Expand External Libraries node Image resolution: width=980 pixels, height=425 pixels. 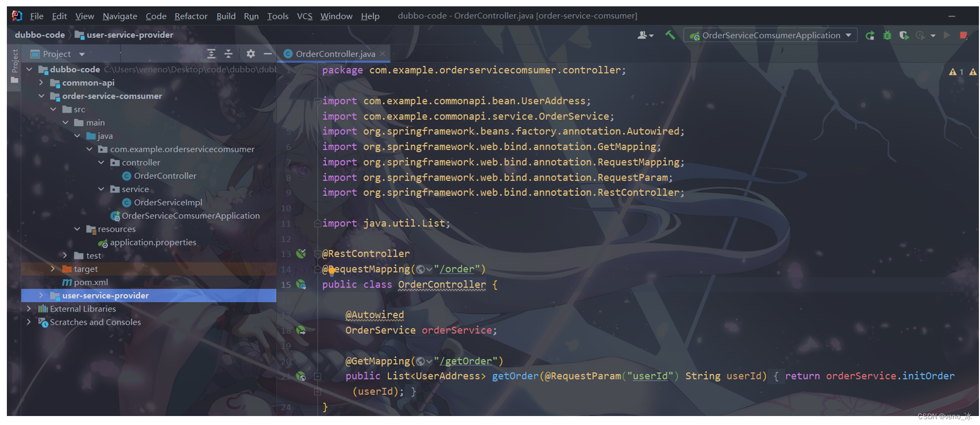pos(29,309)
